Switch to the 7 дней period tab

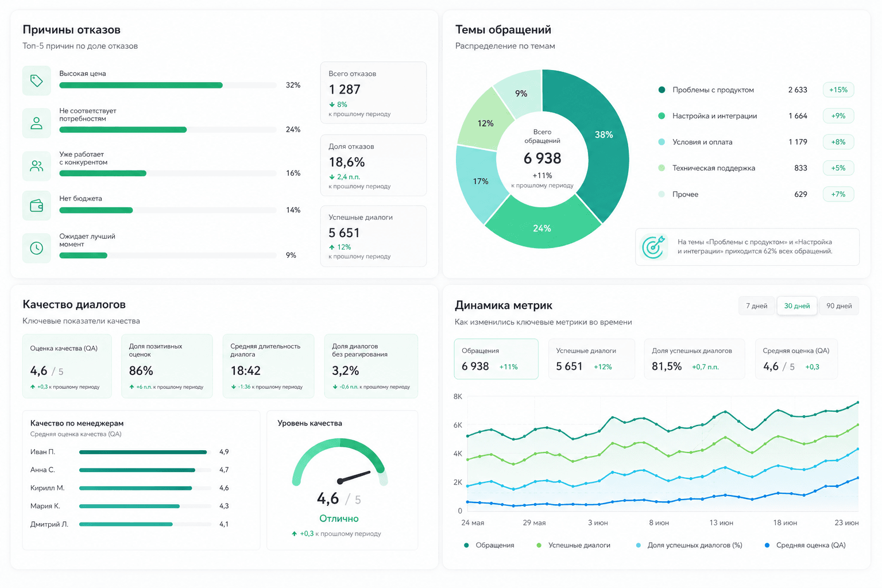click(x=756, y=306)
